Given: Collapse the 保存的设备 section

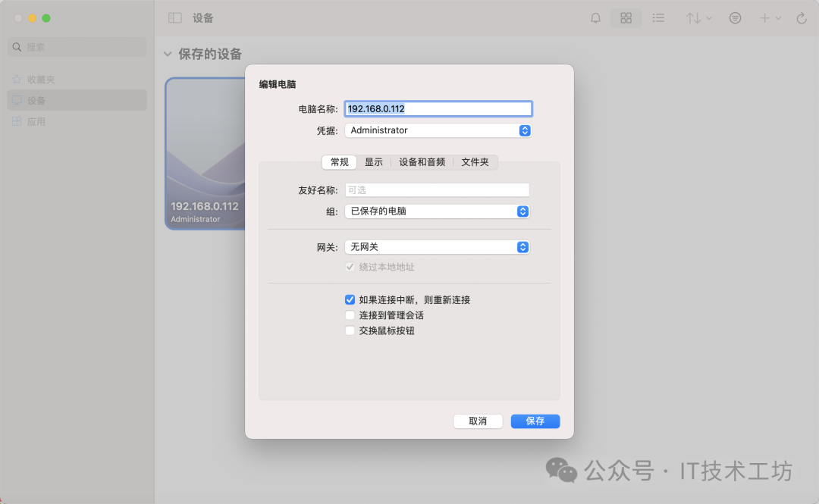Looking at the screenshot, I should (167, 54).
